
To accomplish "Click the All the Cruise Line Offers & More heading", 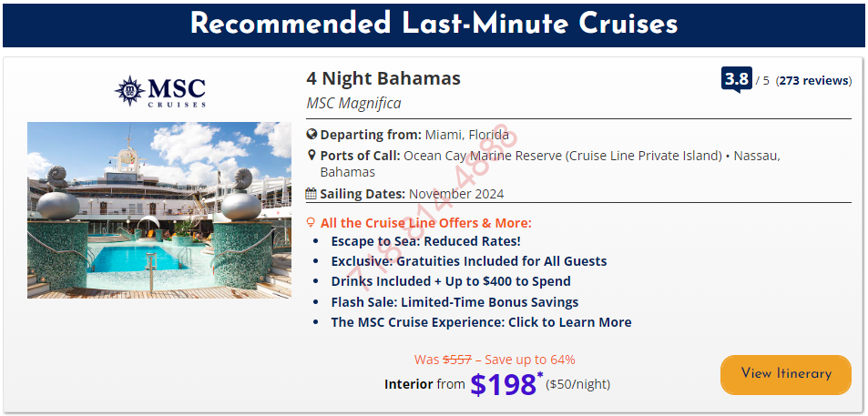I will click(425, 223).
